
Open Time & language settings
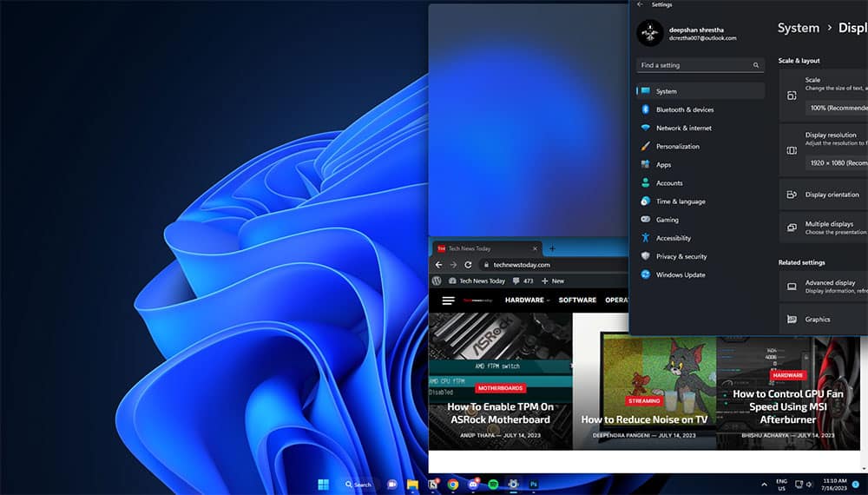[700, 201]
